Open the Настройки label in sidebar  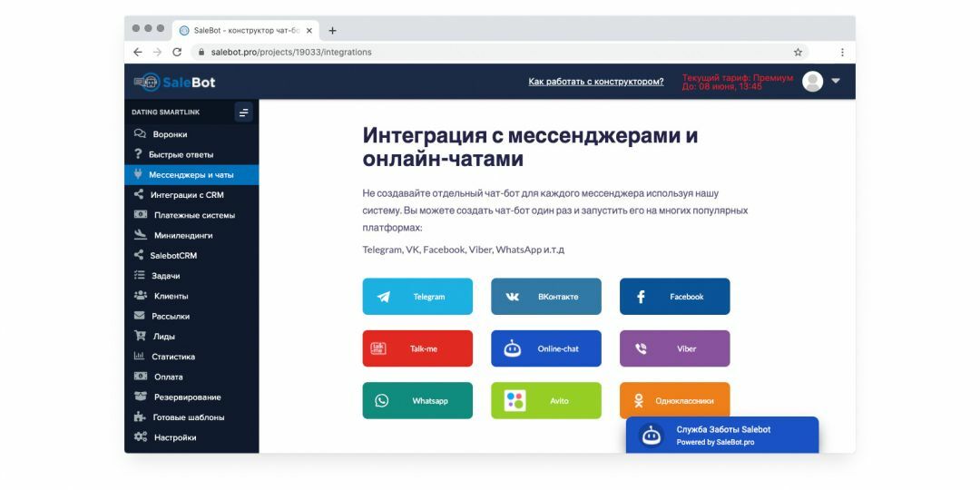coord(175,437)
